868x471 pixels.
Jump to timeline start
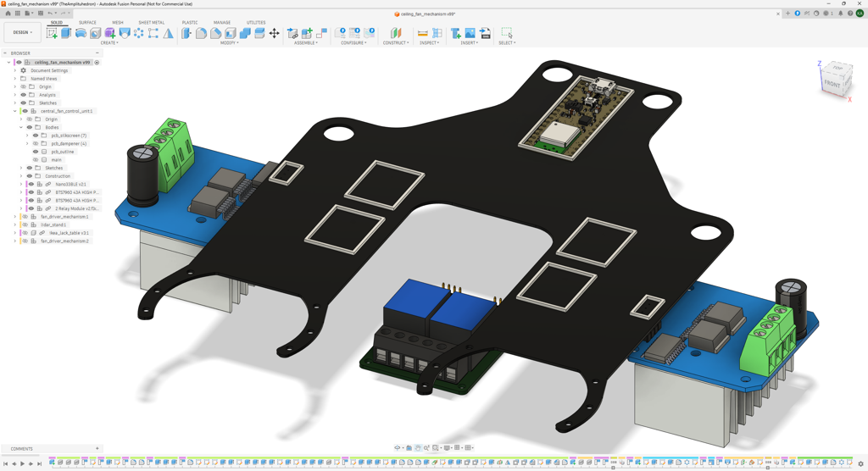(x=6, y=464)
